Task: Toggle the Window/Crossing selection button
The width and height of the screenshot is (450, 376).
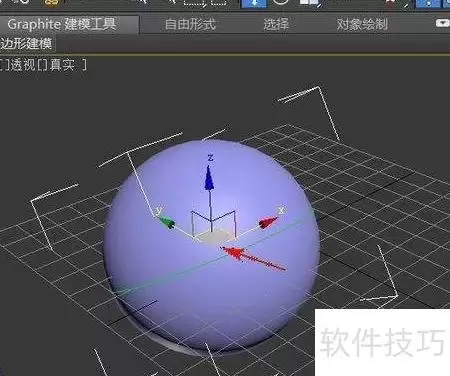Action: point(219,2)
